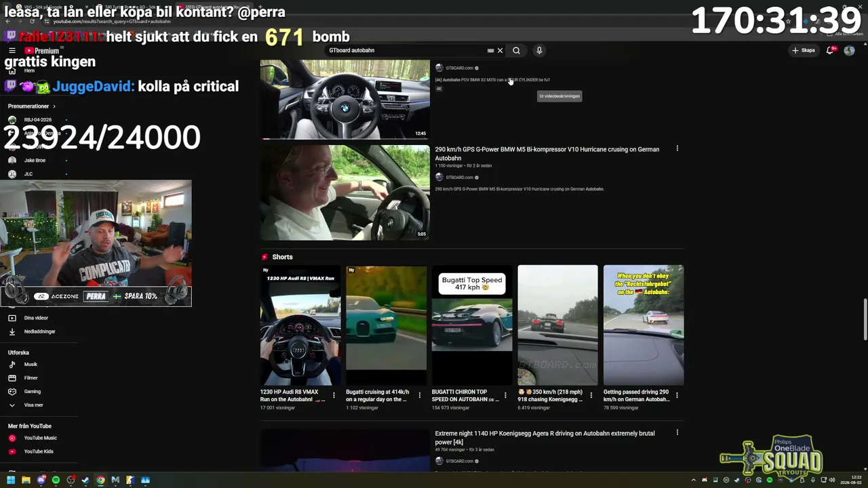Play the Bugatti Chiron Top Speed short
Viewport: 868px width, 488px height.
tap(472, 325)
